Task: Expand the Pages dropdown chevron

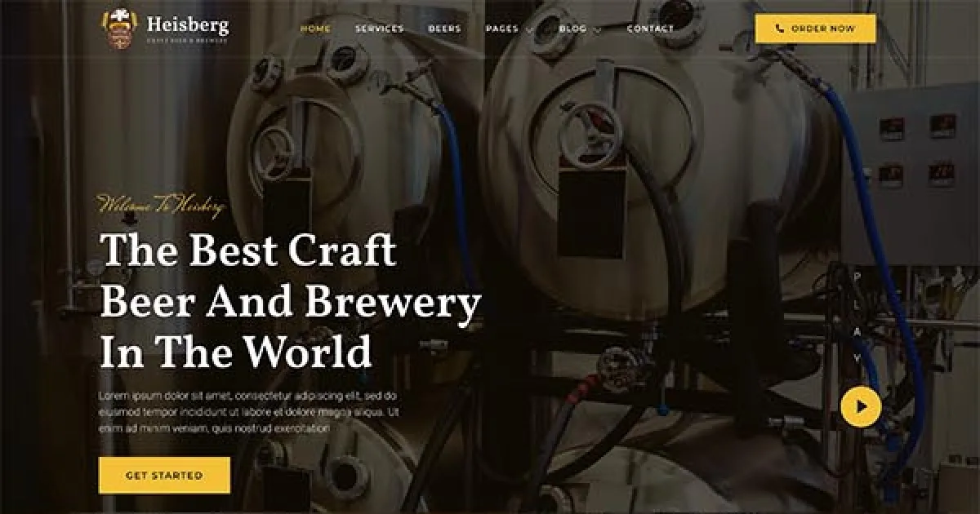Action: [x=529, y=30]
